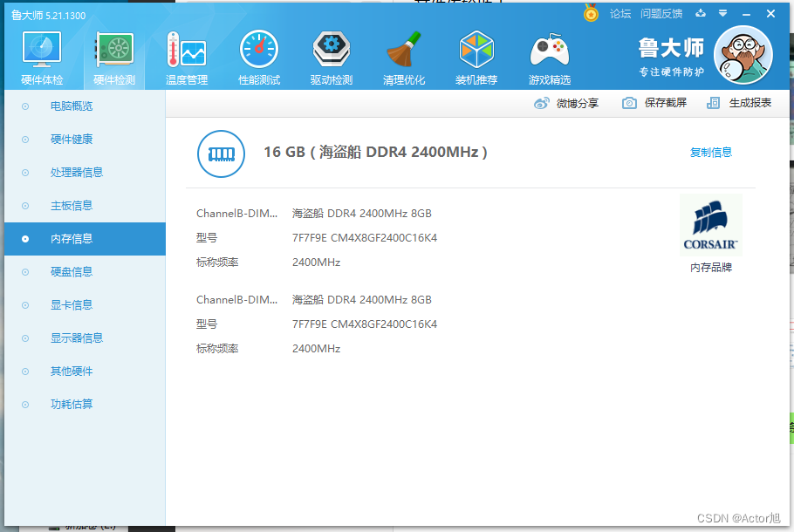Select the 硬件检测 hardware detection icon
The width and height of the screenshot is (794, 532).
point(114,58)
